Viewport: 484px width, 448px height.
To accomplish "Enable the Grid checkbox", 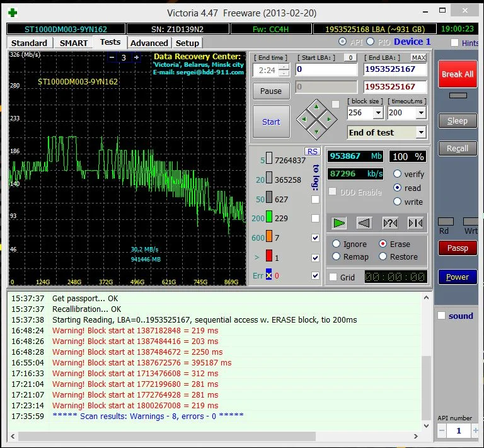I will click(x=333, y=277).
